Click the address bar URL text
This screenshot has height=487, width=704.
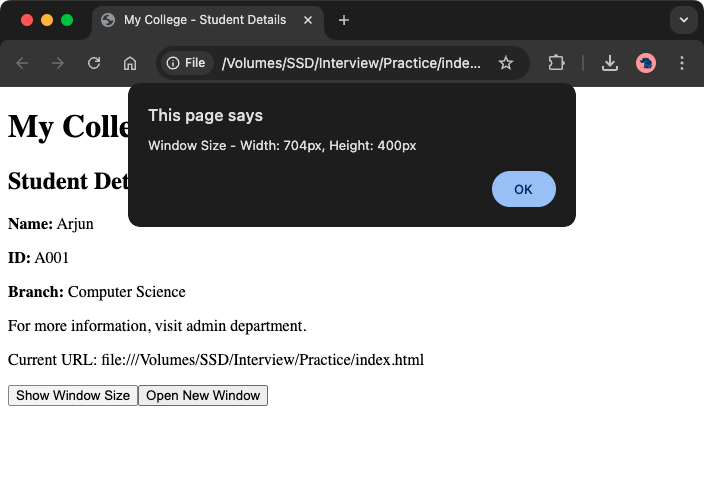(351, 63)
